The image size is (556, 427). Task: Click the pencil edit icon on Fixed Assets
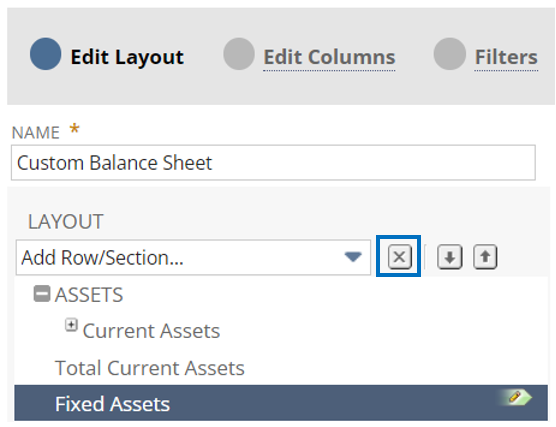tap(515, 397)
